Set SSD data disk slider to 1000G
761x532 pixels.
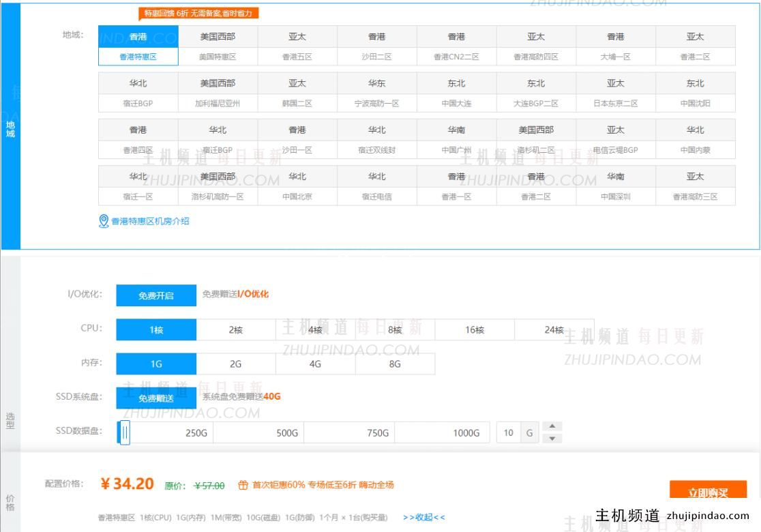466,432
